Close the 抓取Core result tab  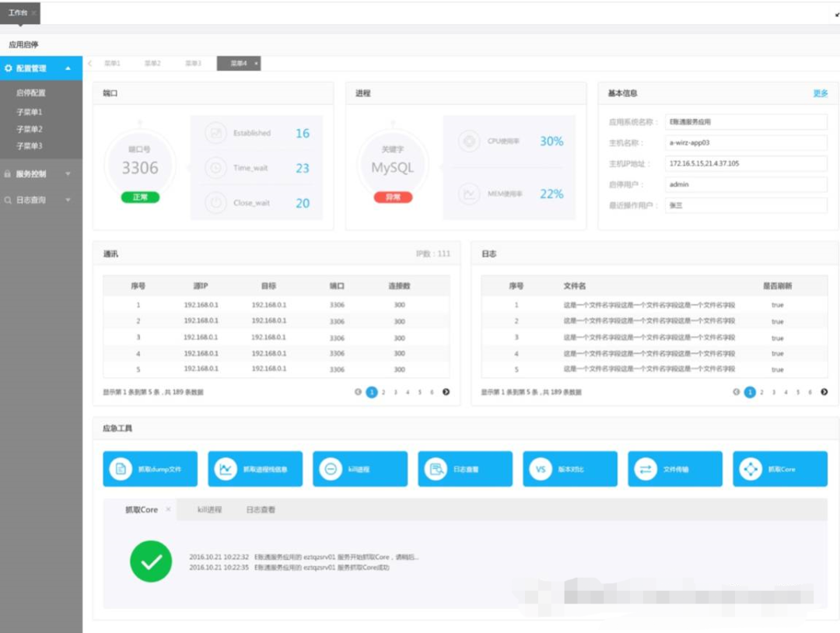click(x=168, y=509)
